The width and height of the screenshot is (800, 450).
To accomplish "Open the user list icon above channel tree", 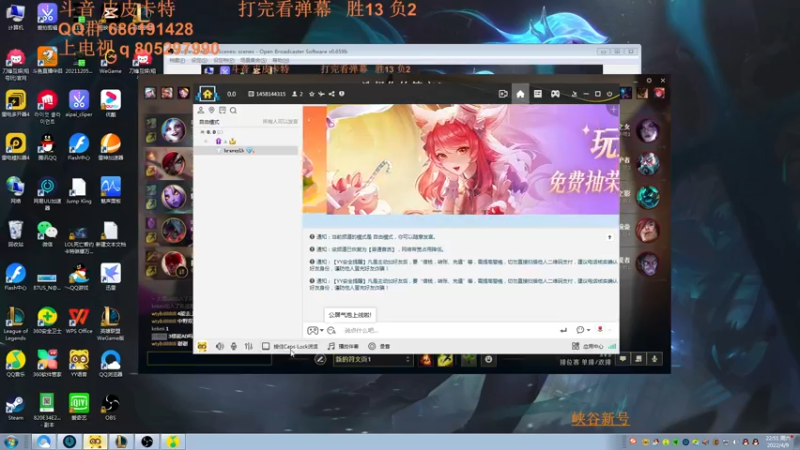I will [x=201, y=110].
